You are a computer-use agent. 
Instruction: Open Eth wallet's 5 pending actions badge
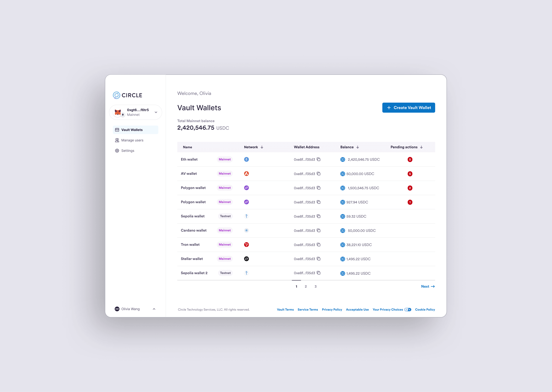pyautogui.click(x=410, y=159)
